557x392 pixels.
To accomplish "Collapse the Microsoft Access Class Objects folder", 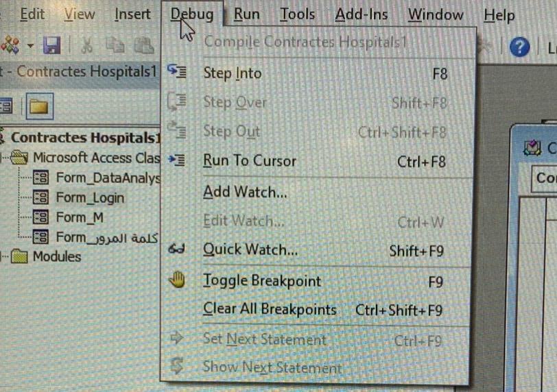I will [2, 158].
